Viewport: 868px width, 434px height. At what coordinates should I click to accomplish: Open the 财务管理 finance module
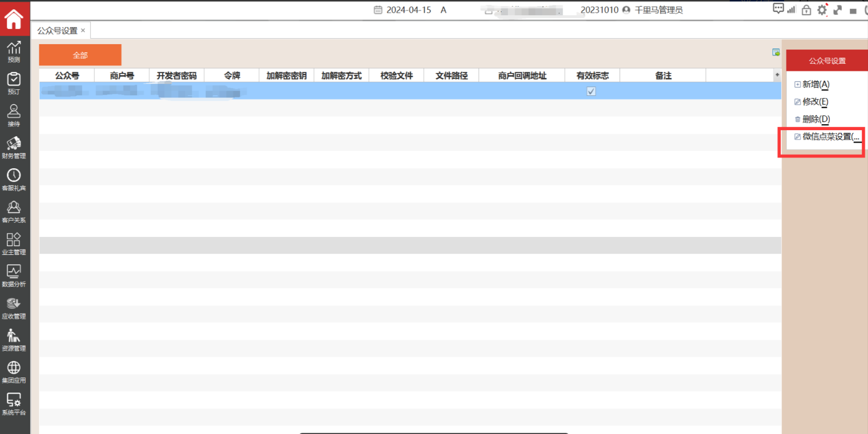point(14,148)
